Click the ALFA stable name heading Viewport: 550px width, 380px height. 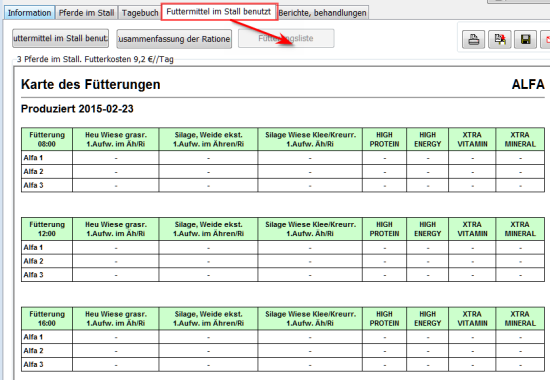[528, 85]
